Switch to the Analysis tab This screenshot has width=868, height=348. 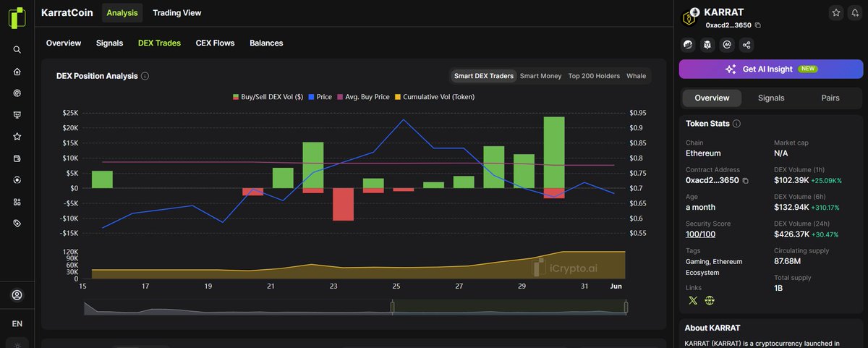(122, 12)
